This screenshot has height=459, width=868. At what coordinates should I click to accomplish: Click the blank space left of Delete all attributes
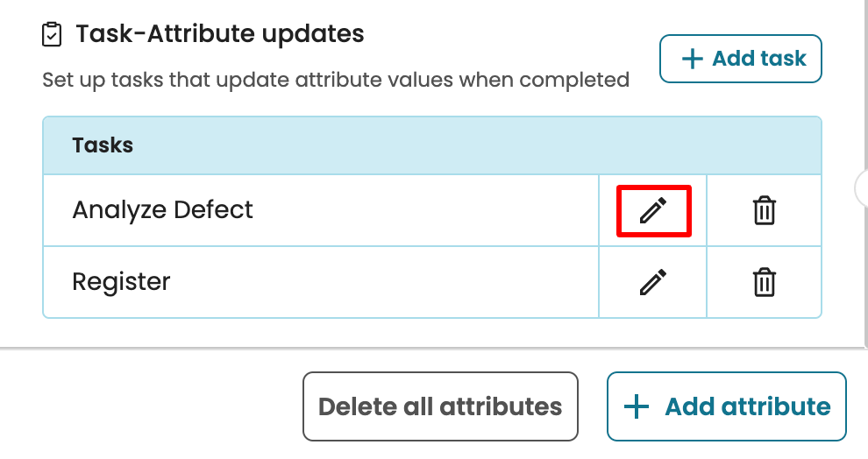click(149, 406)
